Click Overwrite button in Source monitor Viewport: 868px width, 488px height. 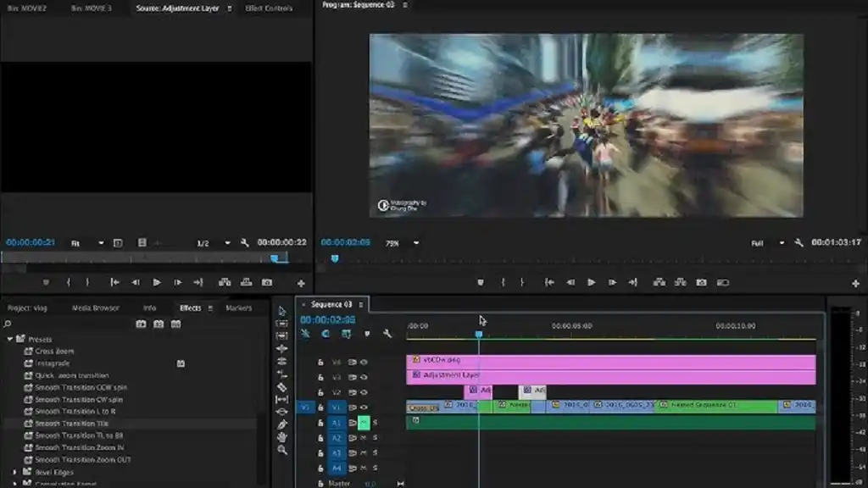246,282
